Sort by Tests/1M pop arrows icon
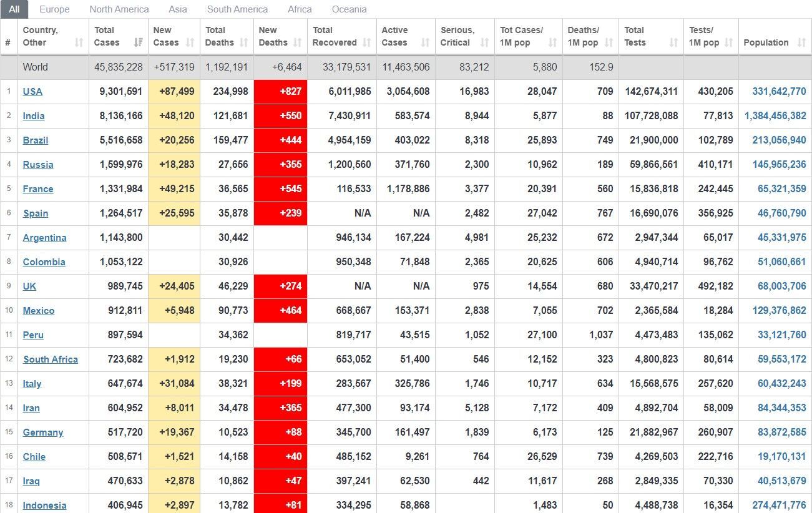The width and height of the screenshot is (812, 513). (728, 42)
